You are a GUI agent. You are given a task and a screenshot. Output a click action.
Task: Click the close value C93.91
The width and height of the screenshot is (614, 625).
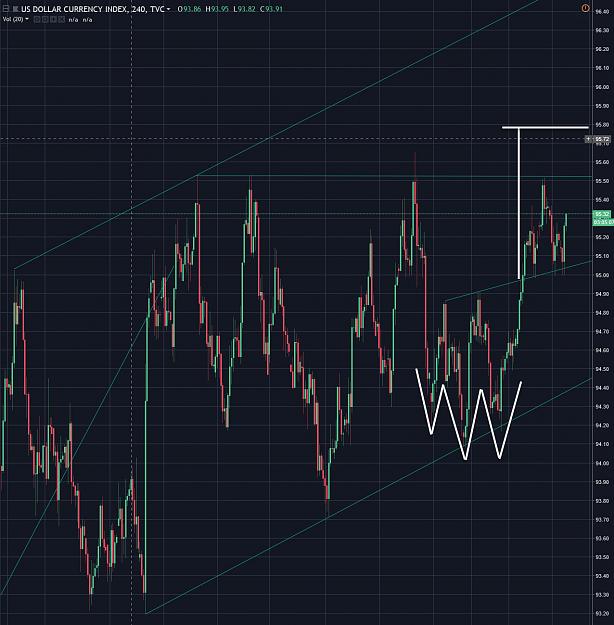pos(272,9)
